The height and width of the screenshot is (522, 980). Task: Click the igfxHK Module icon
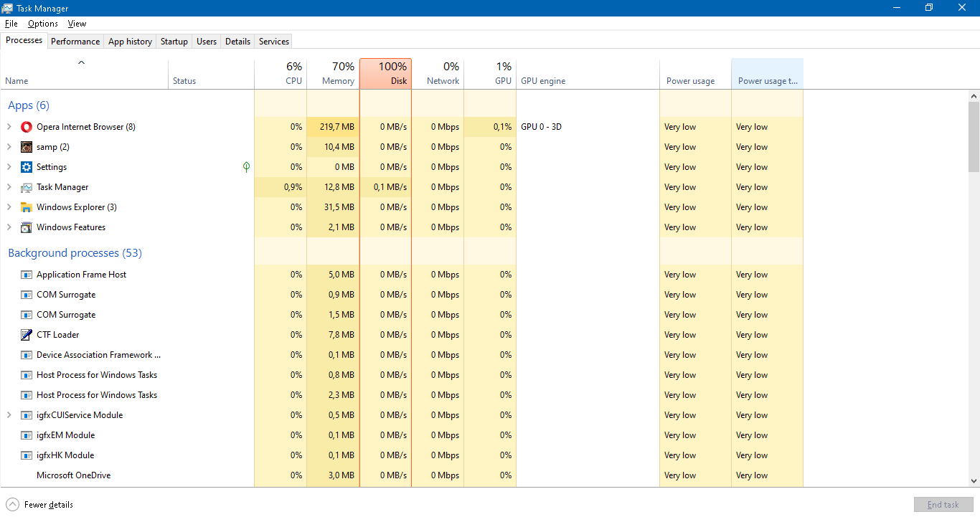[x=27, y=455]
